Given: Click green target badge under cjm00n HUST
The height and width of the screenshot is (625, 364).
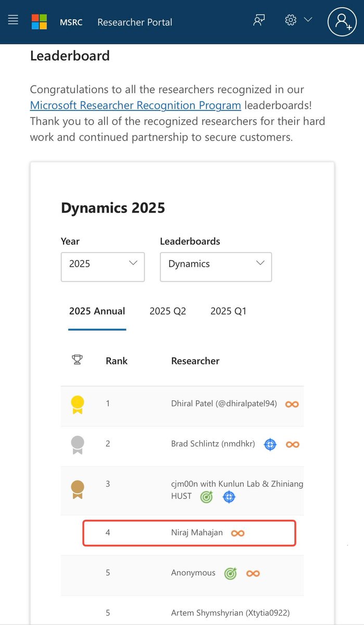Looking at the screenshot, I should pyautogui.click(x=207, y=497).
